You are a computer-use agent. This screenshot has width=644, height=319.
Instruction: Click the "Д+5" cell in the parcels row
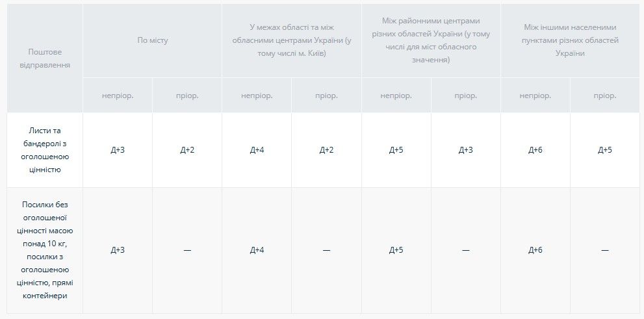[x=396, y=250]
